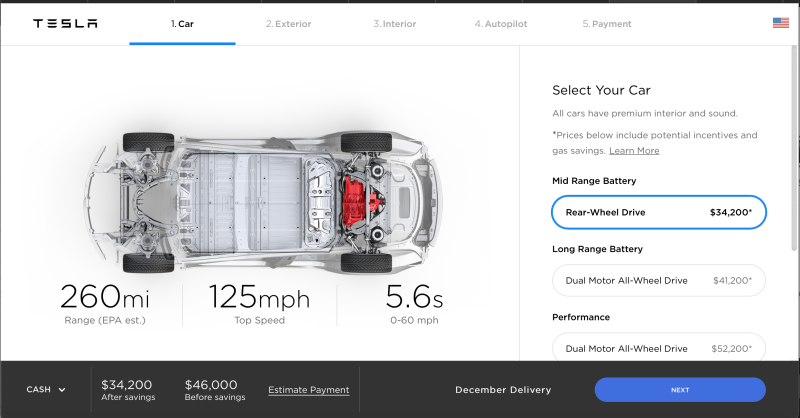
Task: Open the Learn More link
Action: pos(634,150)
